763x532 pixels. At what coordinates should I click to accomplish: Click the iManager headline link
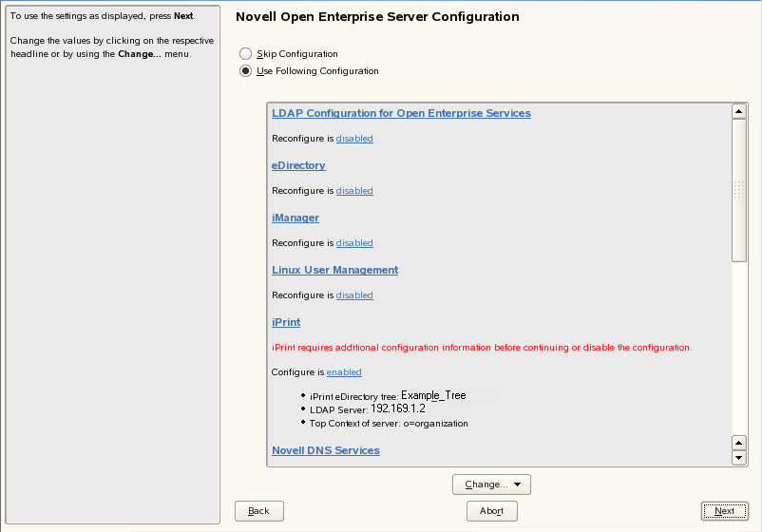296,218
